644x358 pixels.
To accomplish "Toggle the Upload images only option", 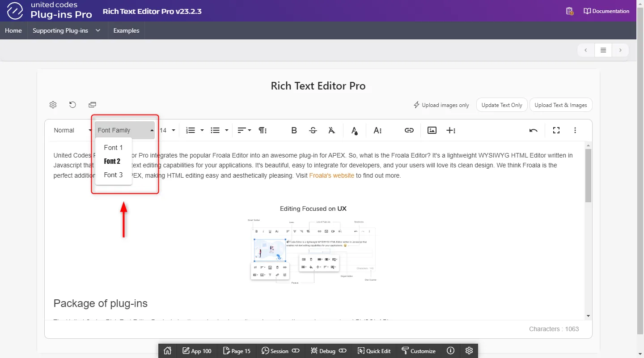I will click(441, 105).
